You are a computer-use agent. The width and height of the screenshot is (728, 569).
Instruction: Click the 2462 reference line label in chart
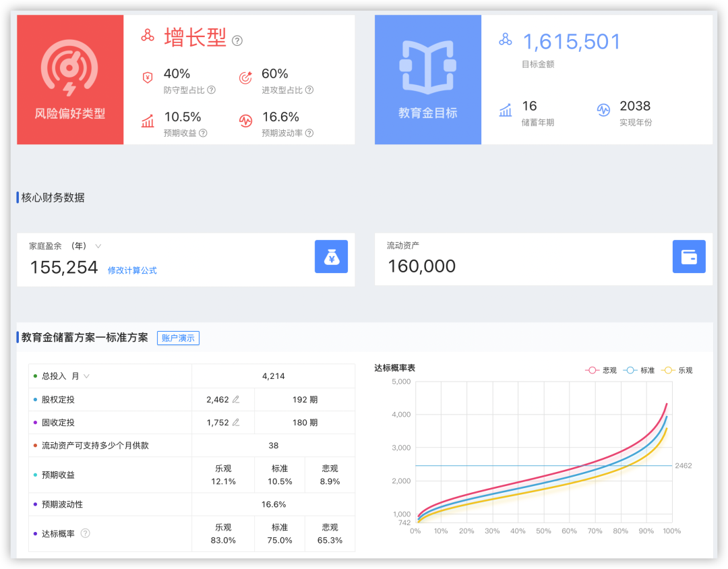(684, 465)
